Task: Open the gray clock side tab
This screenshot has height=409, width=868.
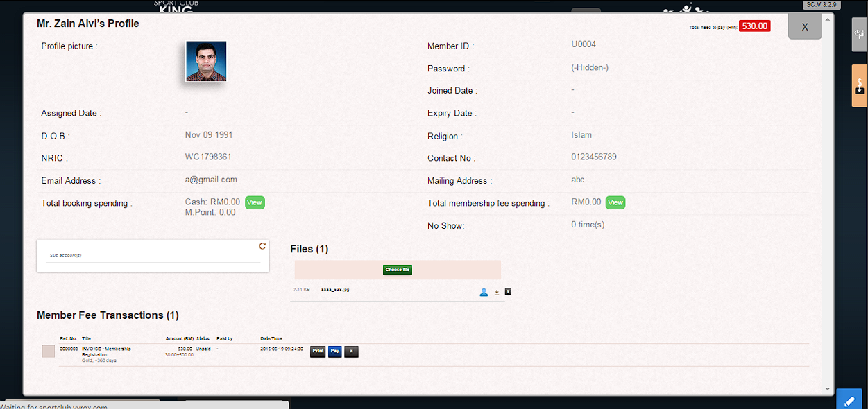Action: [859, 34]
